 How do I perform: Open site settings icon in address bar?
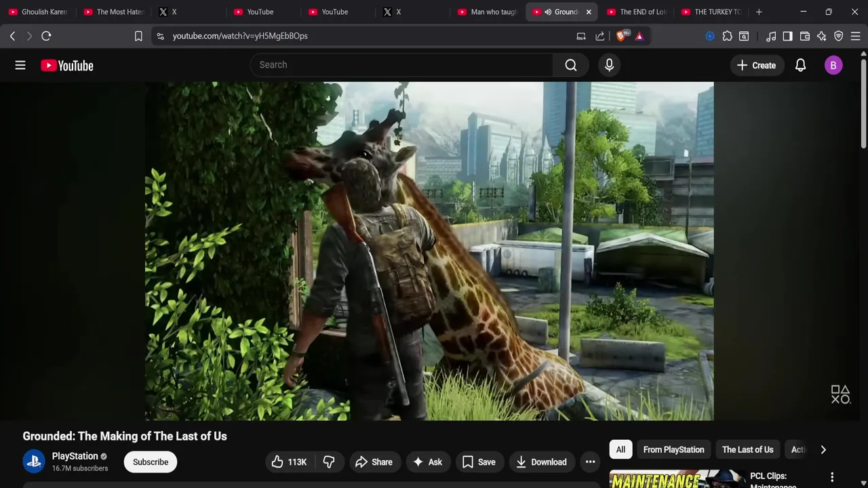(160, 36)
